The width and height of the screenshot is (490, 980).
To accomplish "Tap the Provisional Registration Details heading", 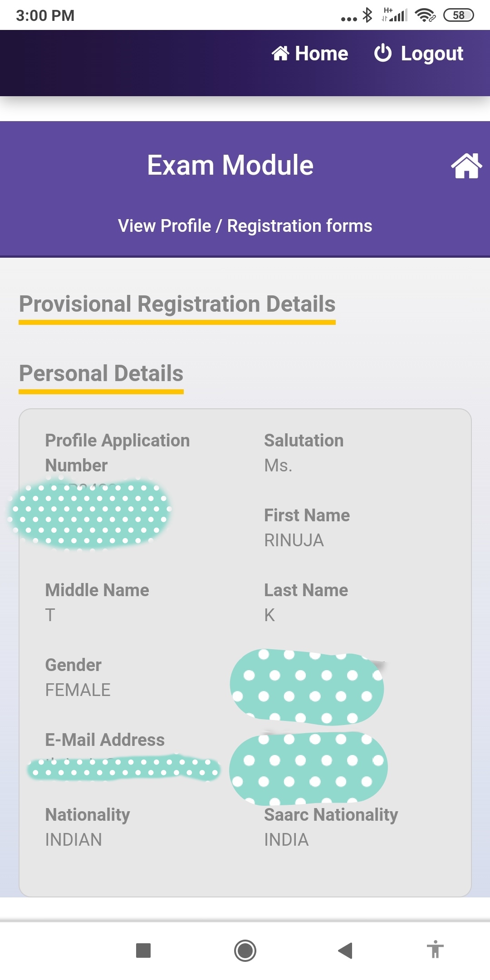I will [x=177, y=304].
